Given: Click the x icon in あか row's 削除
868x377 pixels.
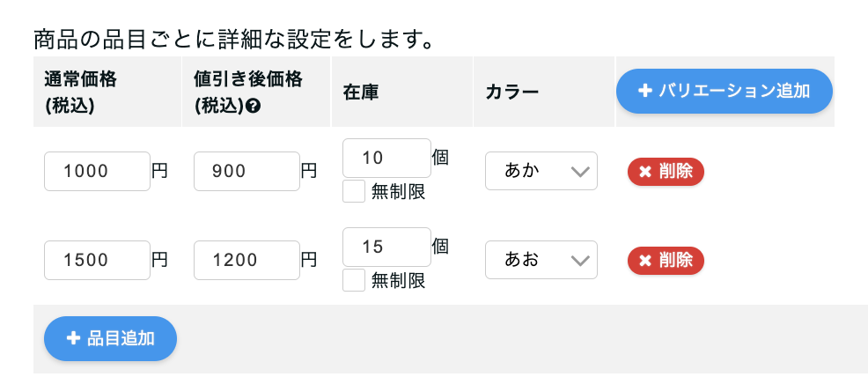Looking at the screenshot, I should [645, 172].
